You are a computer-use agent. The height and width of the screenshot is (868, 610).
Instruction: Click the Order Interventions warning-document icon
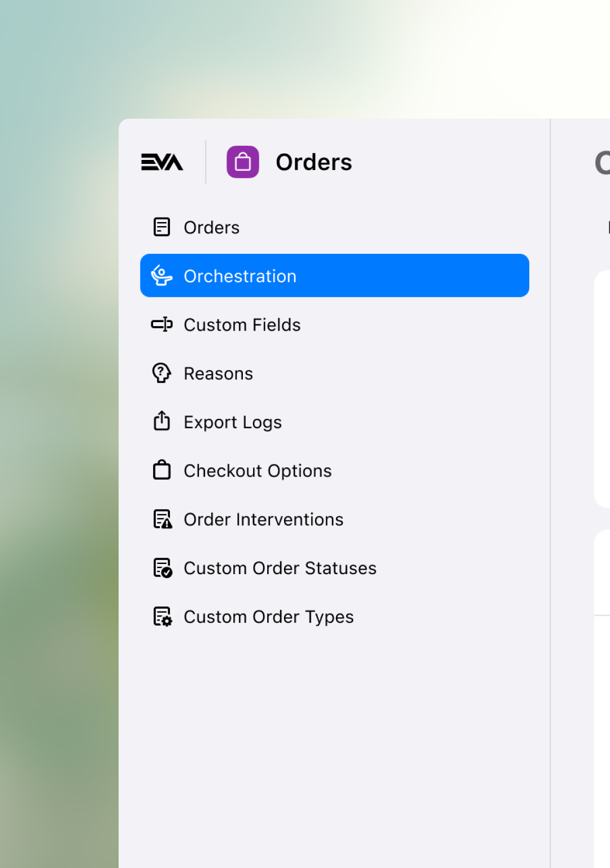162,518
